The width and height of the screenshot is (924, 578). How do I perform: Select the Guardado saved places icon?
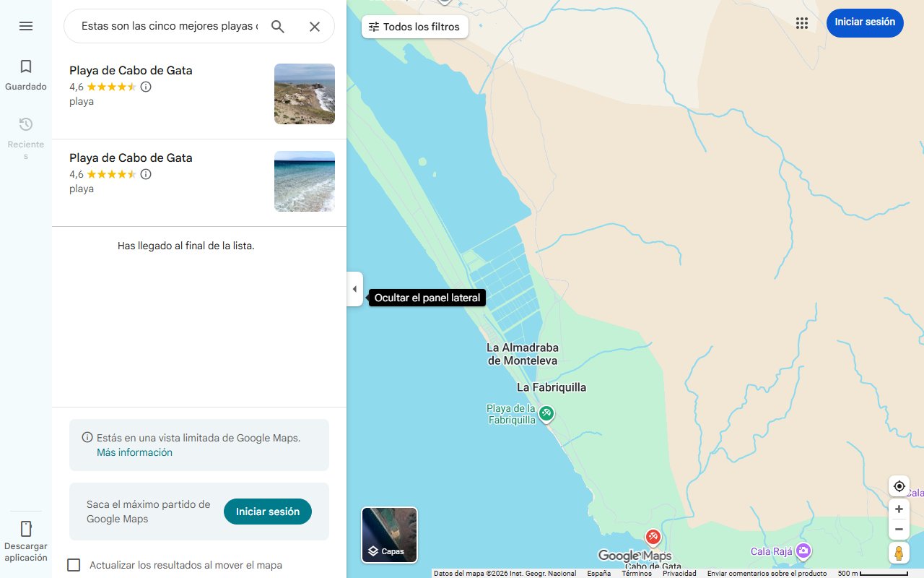tap(26, 66)
